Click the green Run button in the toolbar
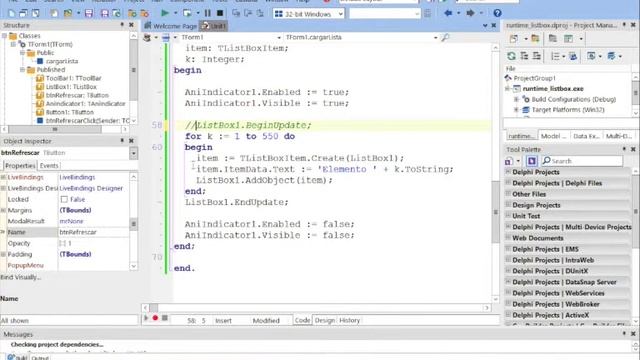The image size is (640, 360). 165,13
